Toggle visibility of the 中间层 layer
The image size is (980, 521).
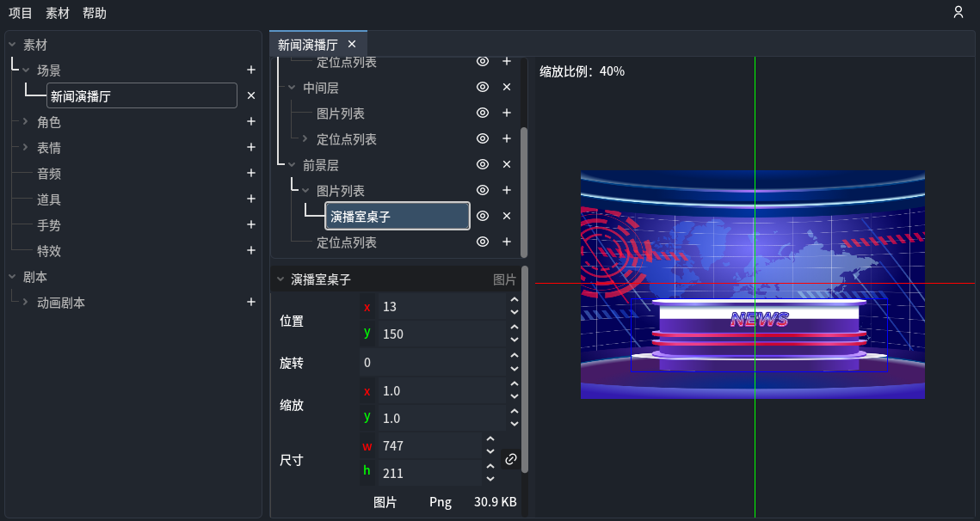[x=482, y=87]
